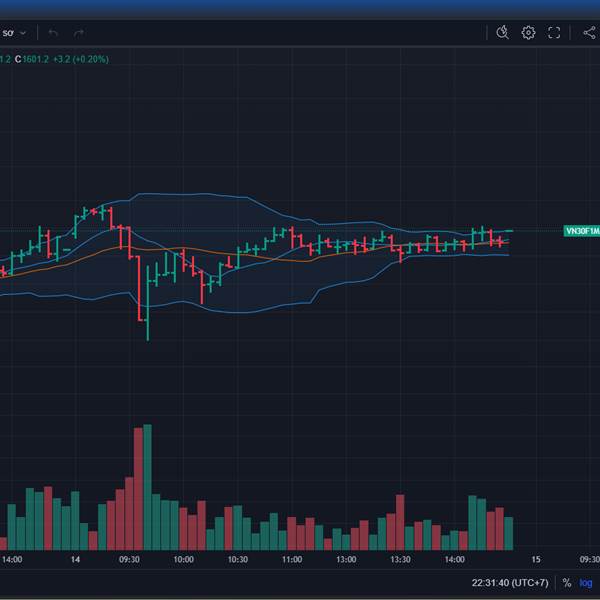Click the '10:00' time axis label

tap(183, 559)
